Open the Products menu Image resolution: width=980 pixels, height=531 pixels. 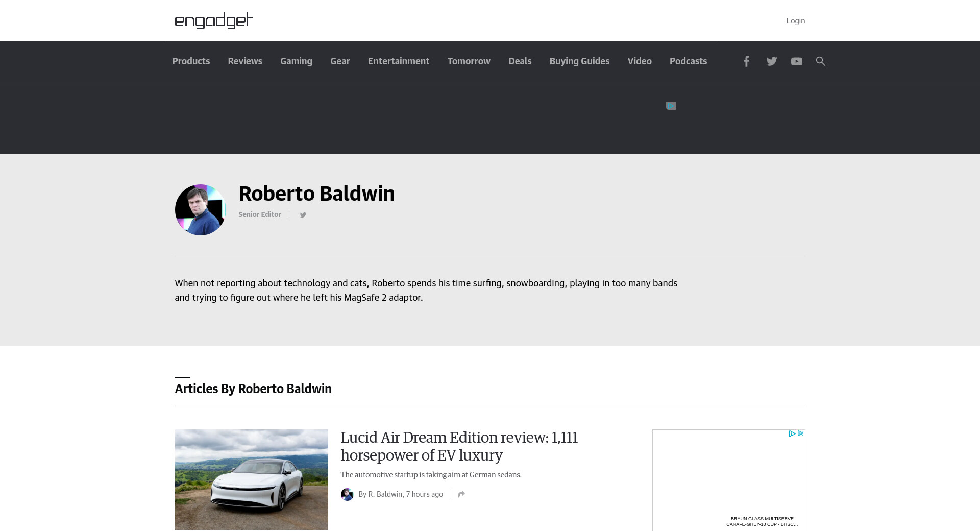[191, 61]
